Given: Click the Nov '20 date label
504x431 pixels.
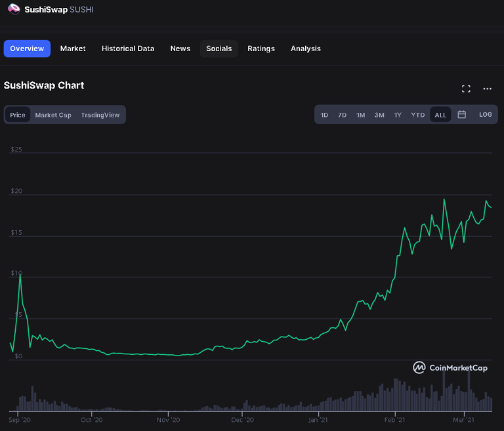Looking at the screenshot, I should [169, 420].
